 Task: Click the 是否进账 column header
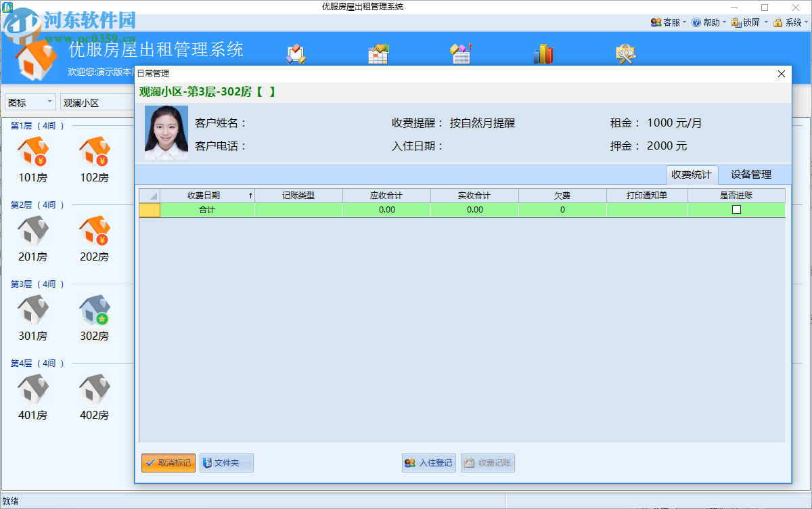pyautogui.click(x=737, y=196)
